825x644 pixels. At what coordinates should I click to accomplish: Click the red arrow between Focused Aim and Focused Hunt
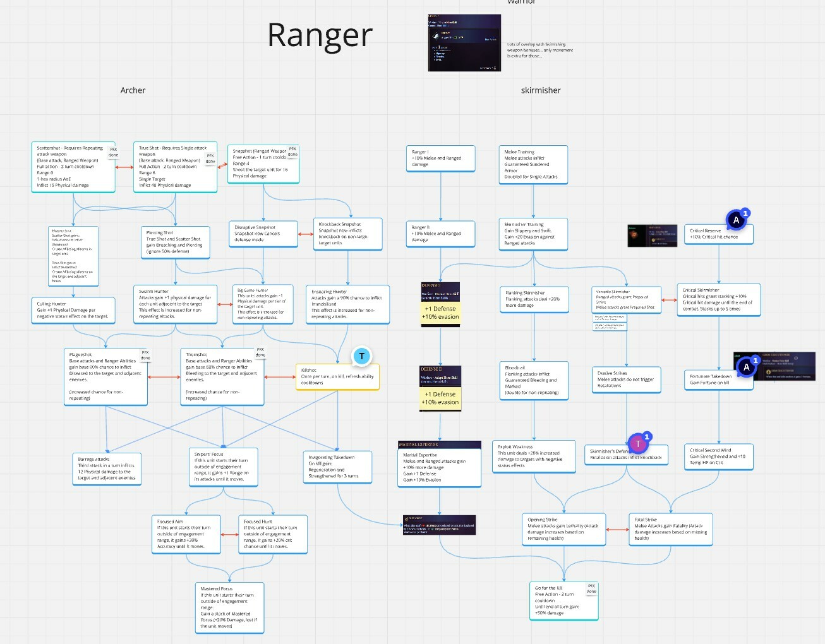click(229, 534)
